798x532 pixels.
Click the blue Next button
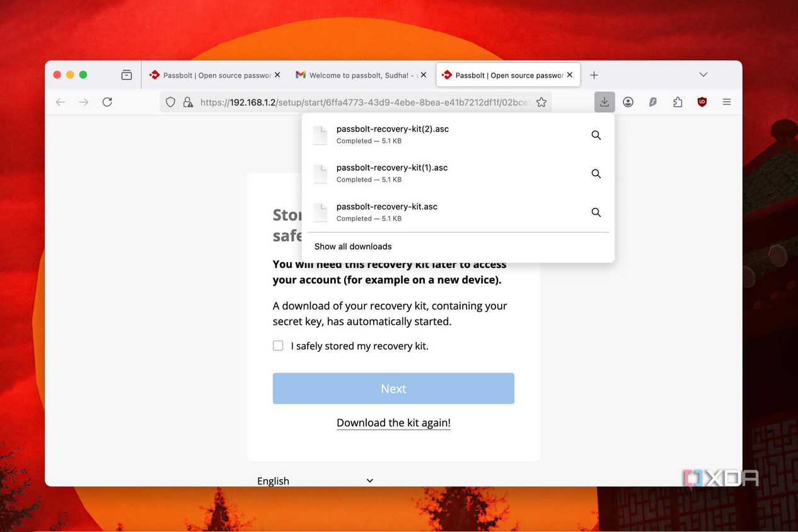(x=393, y=388)
